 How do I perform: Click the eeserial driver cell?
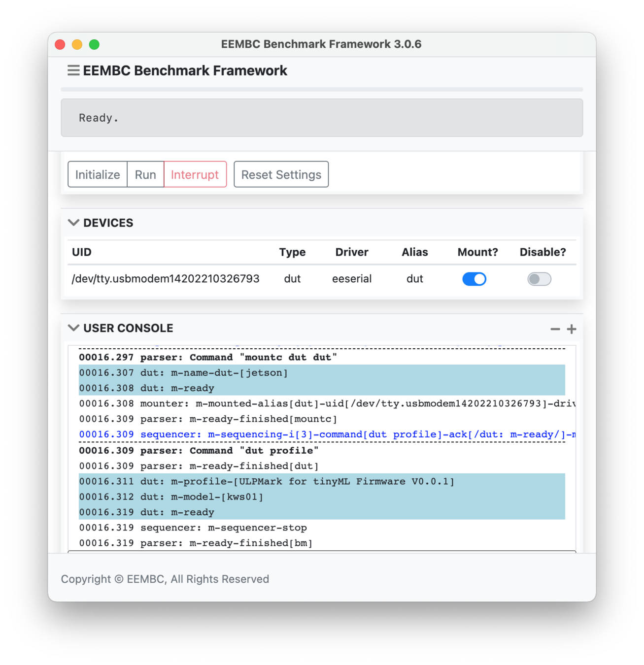click(352, 279)
